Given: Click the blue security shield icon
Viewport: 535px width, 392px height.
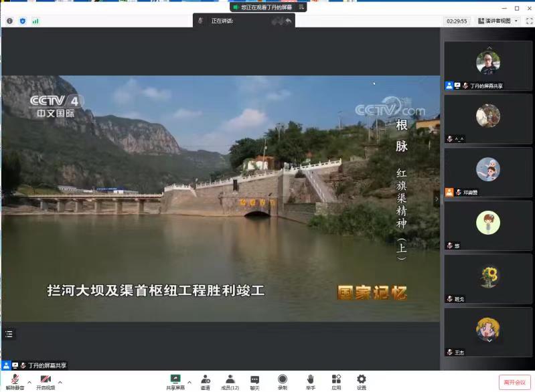Looking at the screenshot, I should (x=23, y=21).
